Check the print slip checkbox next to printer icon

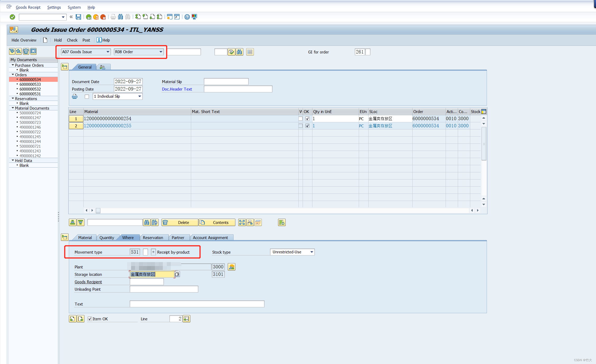click(x=87, y=96)
